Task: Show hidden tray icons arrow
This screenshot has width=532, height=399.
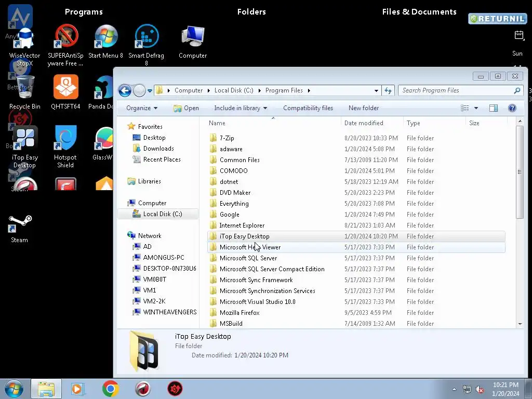Action: [454, 390]
